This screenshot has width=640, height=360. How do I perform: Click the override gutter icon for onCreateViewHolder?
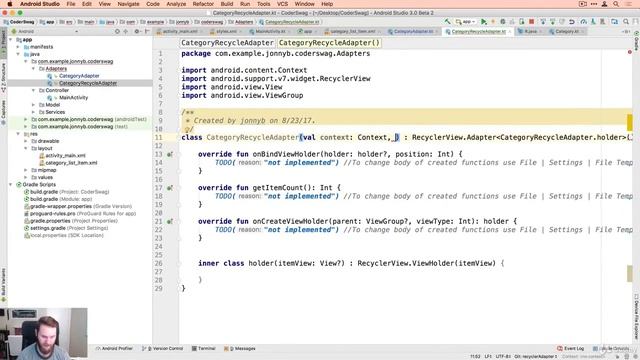coord(169,221)
